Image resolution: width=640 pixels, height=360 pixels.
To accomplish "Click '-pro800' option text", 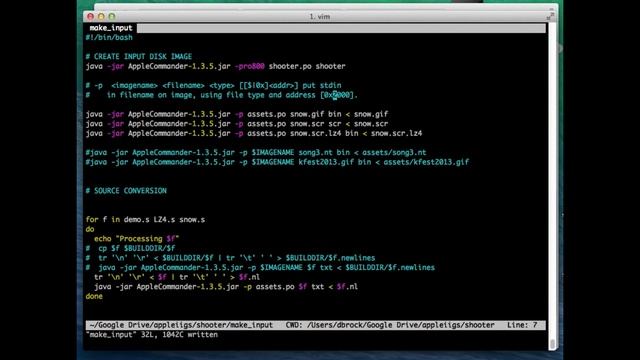I will 250,66.
